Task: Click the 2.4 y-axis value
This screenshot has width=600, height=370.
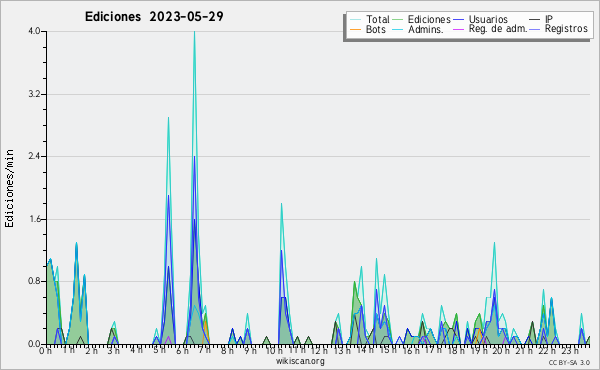Action: [34, 156]
